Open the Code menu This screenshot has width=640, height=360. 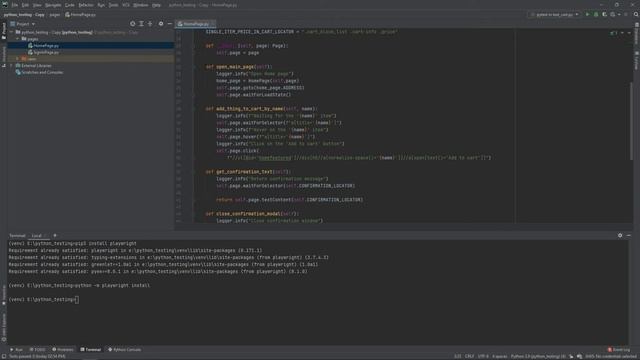coord(70,5)
